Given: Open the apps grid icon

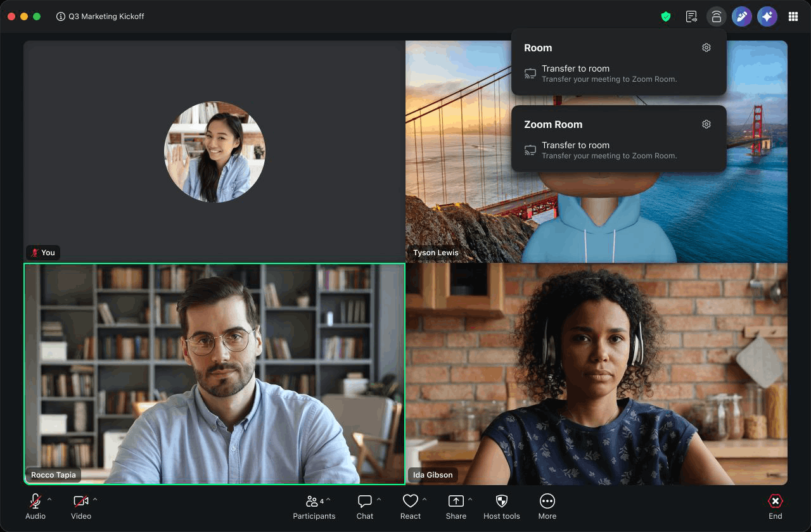Looking at the screenshot, I should point(793,16).
